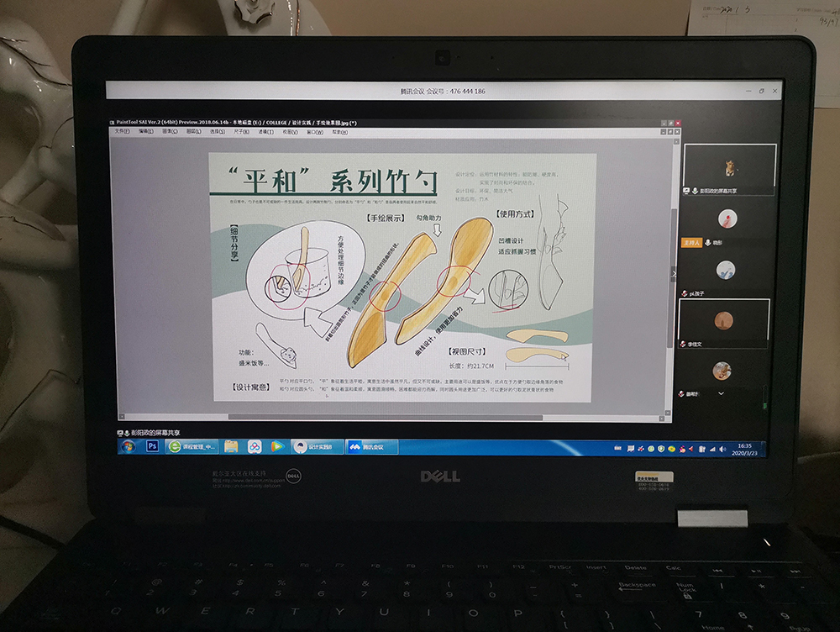Screen dimensions: 840x632
Task: Open Photoshop from the taskbar
Action: pos(153,447)
